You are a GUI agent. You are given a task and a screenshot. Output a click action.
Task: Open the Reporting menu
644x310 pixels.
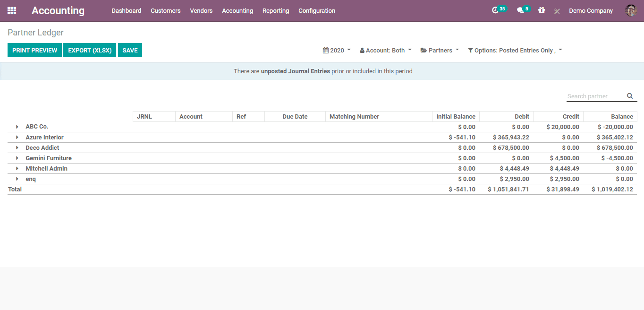point(276,10)
